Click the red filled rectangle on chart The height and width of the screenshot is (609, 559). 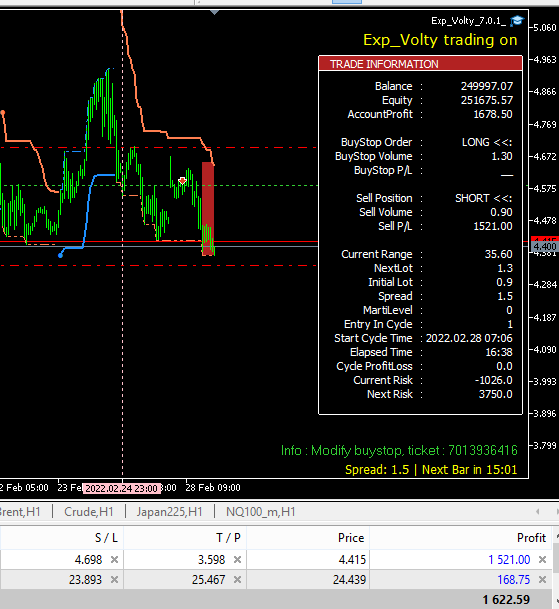click(x=208, y=209)
